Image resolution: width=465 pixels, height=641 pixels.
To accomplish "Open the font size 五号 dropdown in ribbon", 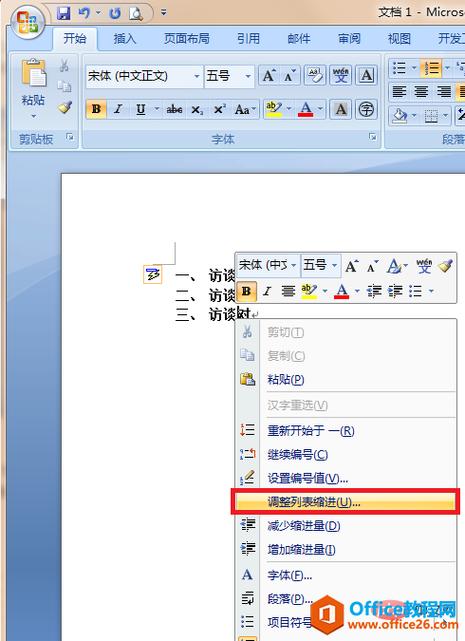I will (228, 76).
